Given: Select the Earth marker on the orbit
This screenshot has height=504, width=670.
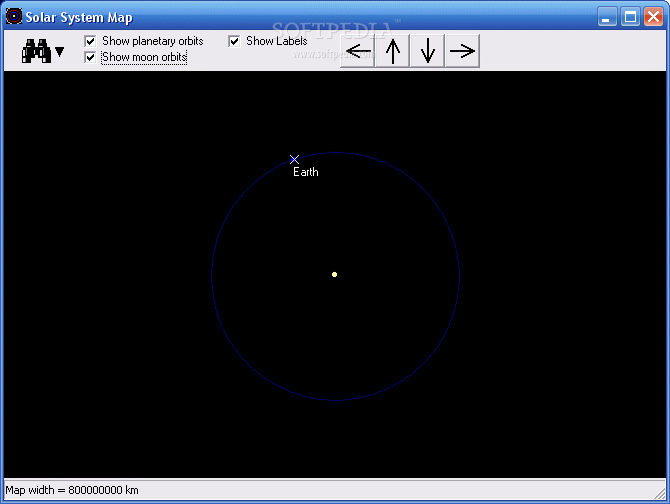Looking at the screenshot, I should click(x=294, y=159).
